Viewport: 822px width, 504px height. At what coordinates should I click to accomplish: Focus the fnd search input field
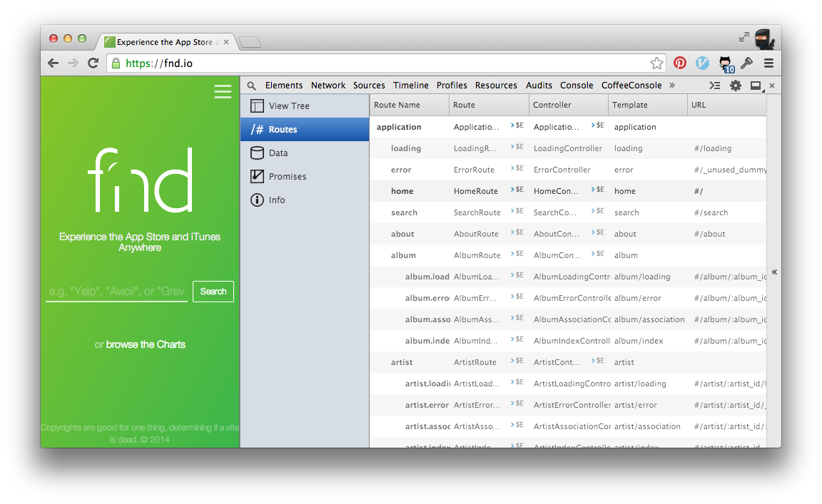pyautogui.click(x=116, y=292)
